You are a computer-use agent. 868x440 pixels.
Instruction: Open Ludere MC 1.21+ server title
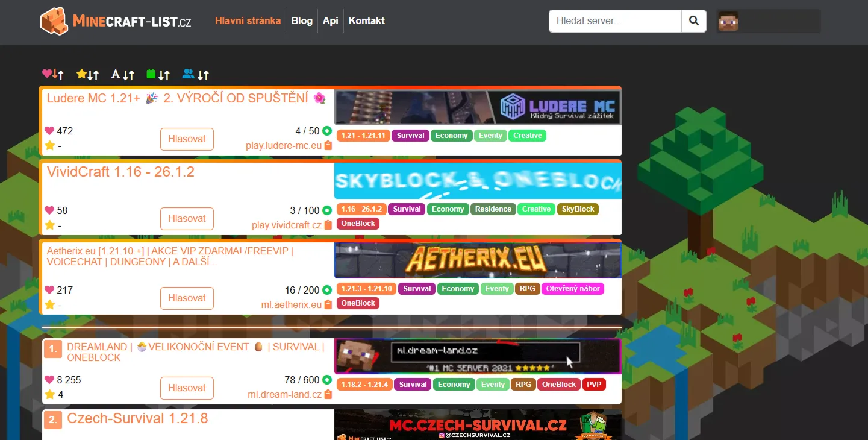[x=186, y=98]
